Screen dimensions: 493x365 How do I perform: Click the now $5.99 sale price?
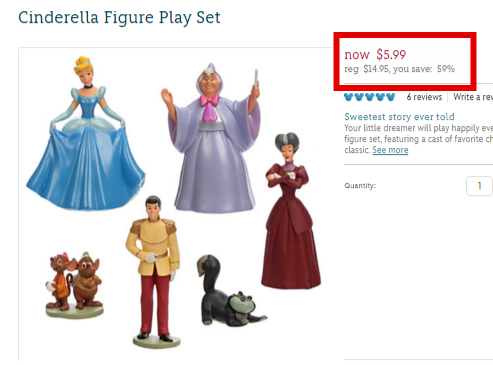[x=375, y=54]
